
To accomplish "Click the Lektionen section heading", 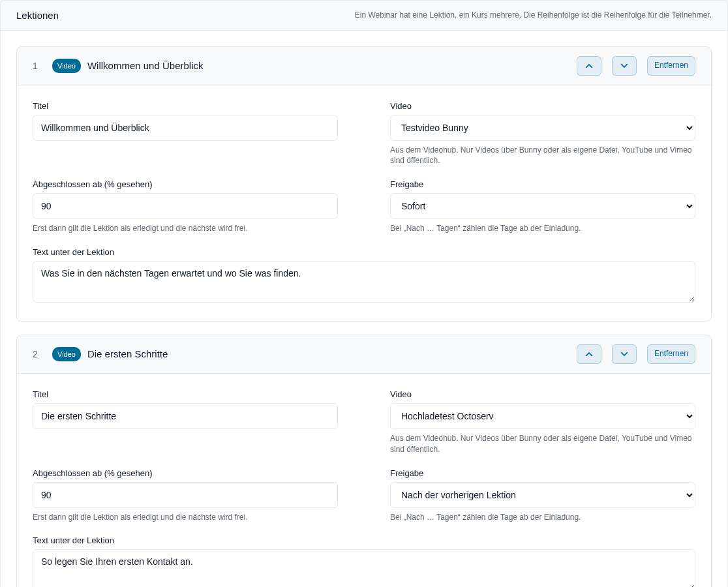I will [x=38, y=15].
